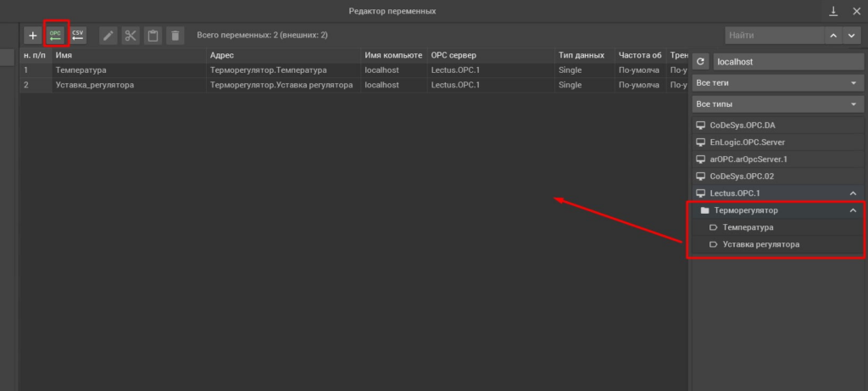Screen dimensions: 868x391
Task: Click the scissors cut icon
Action: pyautogui.click(x=130, y=36)
